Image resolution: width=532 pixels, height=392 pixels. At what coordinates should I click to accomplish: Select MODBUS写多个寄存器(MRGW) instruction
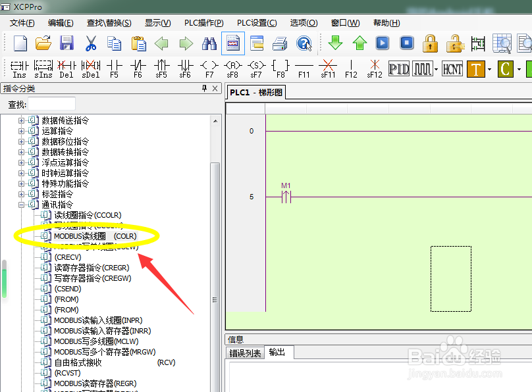click(x=105, y=352)
